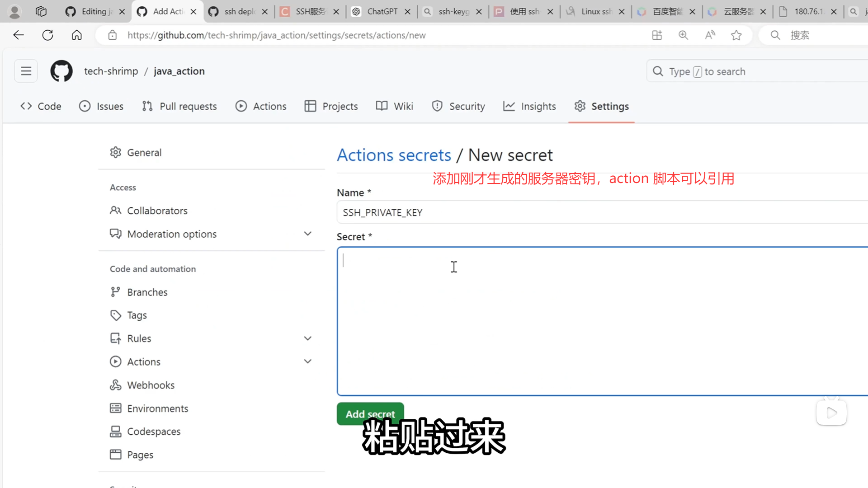Go back with the browser back arrow

coord(19,35)
